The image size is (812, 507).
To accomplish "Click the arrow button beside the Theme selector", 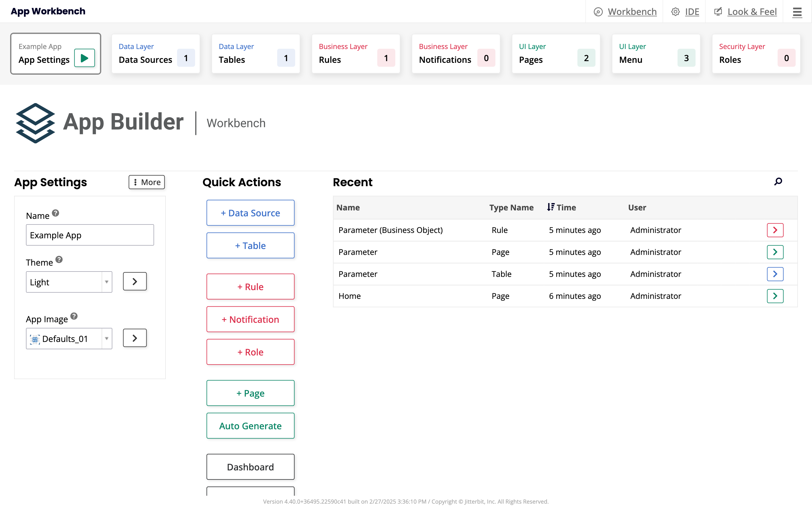I will 134,281.
